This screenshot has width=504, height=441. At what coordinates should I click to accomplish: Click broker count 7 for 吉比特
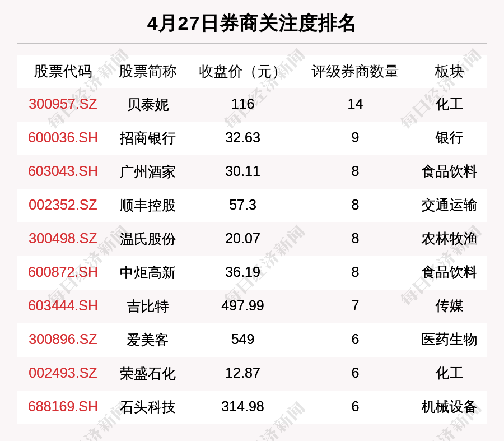tap(355, 305)
